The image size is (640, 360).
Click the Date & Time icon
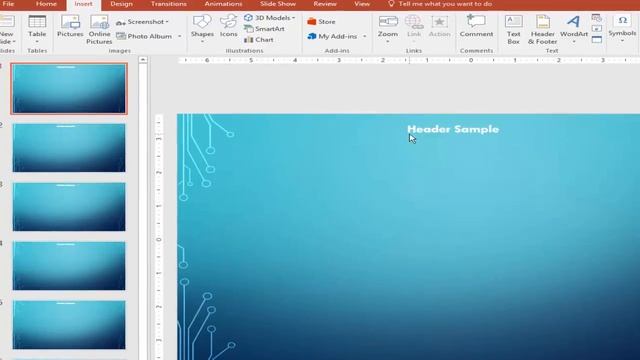pos(597,18)
